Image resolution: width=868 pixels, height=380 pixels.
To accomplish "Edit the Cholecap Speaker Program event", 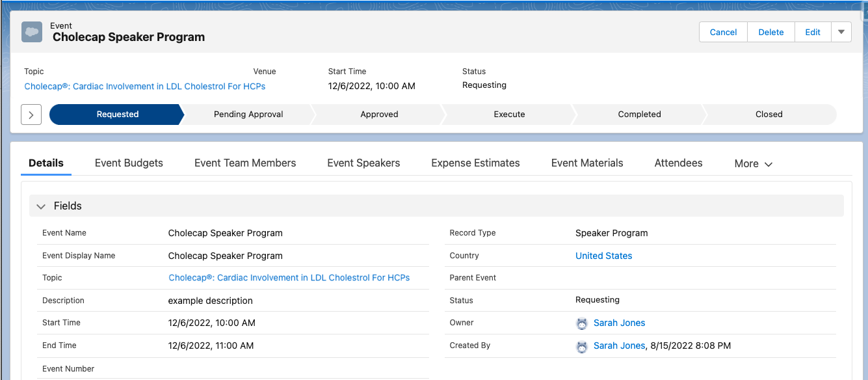I will tap(812, 31).
